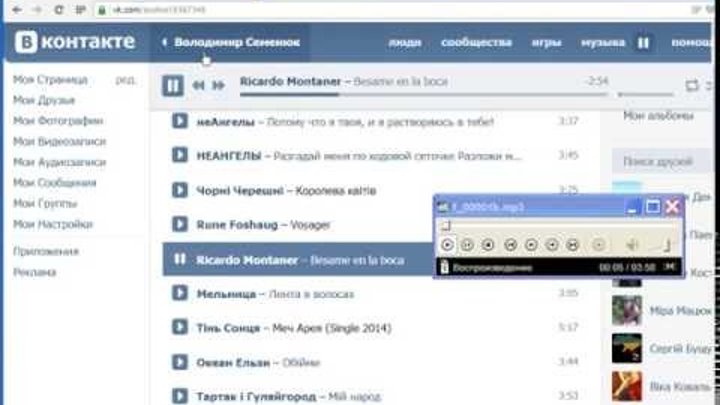Skip to the next track in player
Image resolution: width=720 pixels, height=405 pixels.
pyautogui.click(x=218, y=86)
